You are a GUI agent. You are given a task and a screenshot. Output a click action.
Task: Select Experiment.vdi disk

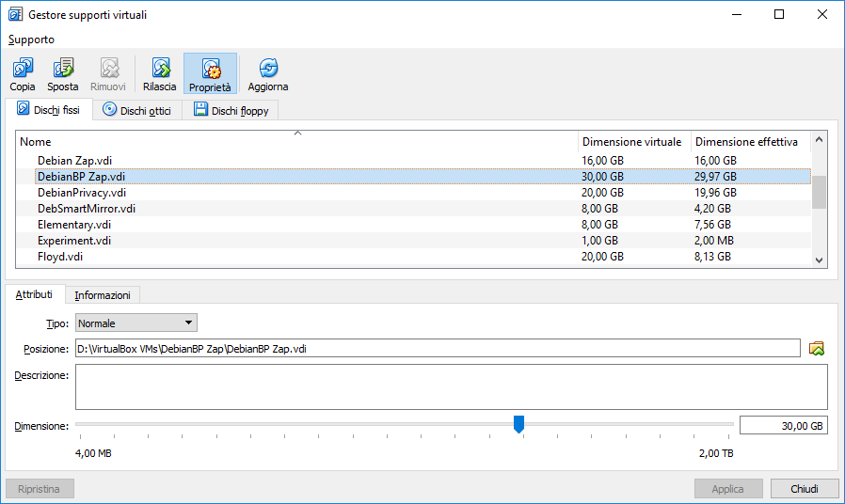[x=413, y=241]
